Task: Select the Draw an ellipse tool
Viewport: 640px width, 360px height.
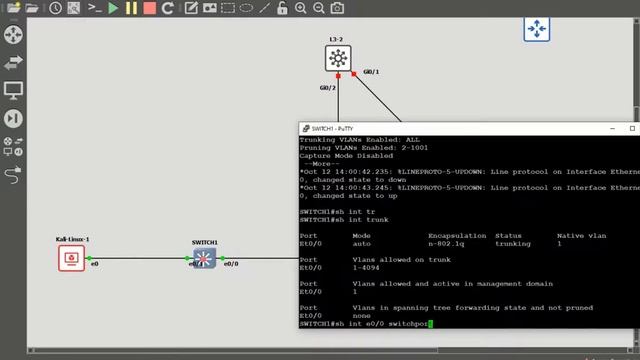Action: point(246,8)
